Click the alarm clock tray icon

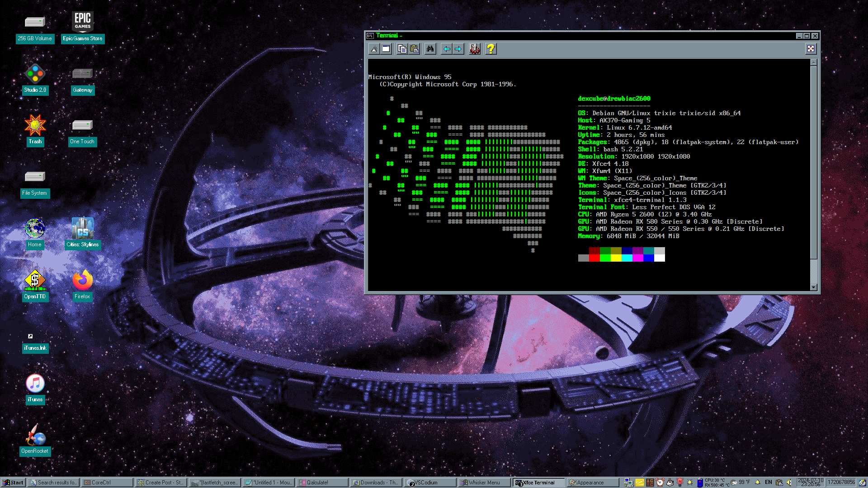click(660, 483)
